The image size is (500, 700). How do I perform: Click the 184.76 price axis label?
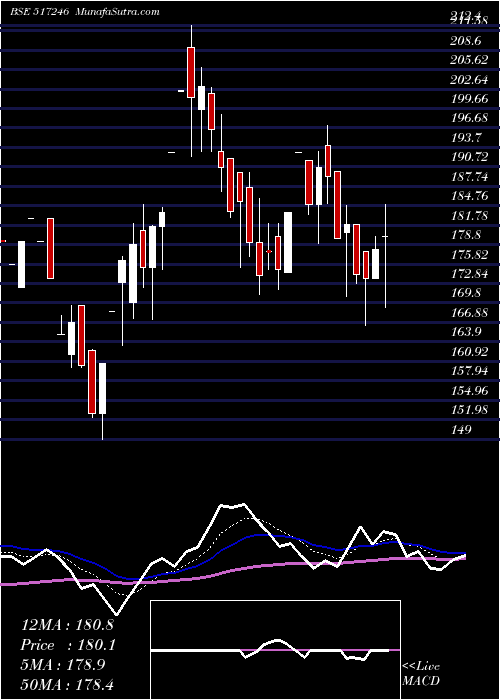pyautogui.click(x=470, y=196)
